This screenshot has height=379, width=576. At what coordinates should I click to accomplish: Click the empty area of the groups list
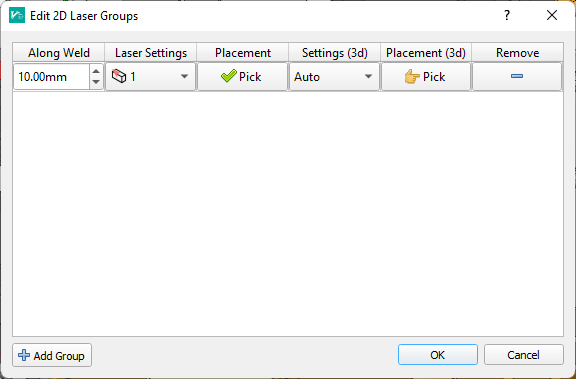[x=288, y=213]
